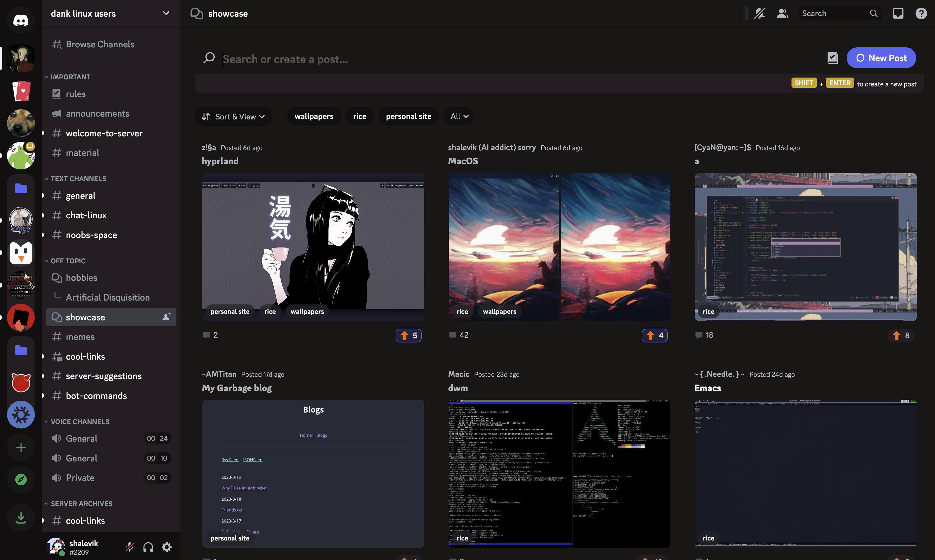Open Browse Channels

[111, 44]
